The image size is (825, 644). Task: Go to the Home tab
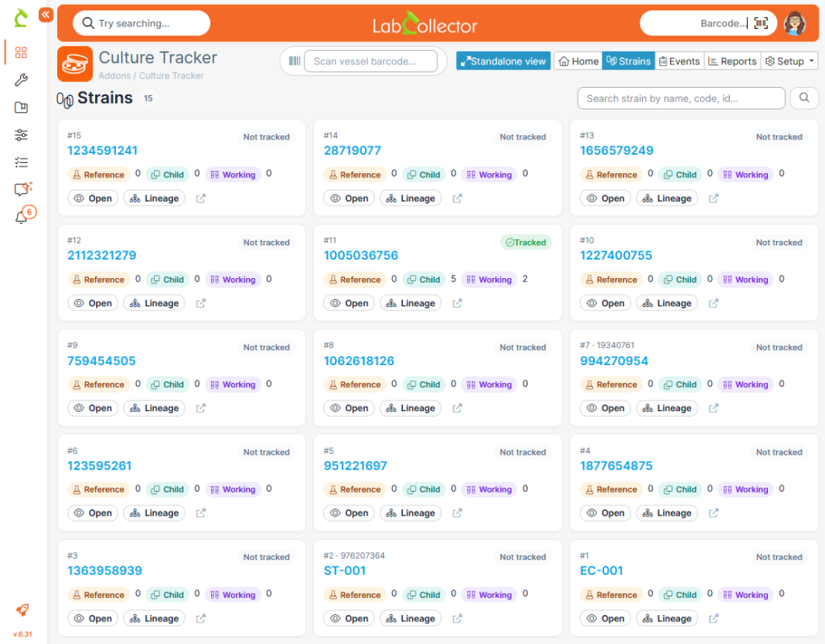click(578, 61)
